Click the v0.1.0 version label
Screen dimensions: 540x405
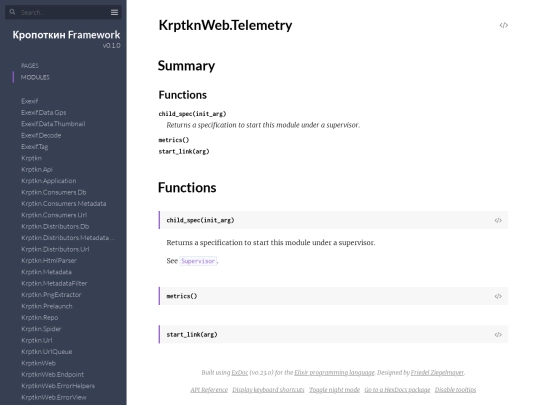(x=112, y=45)
